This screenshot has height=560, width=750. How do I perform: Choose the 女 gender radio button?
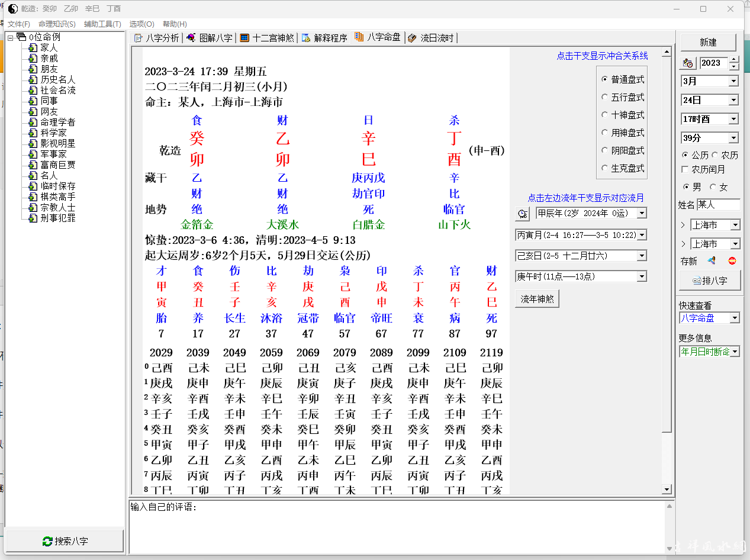coord(713,187)
